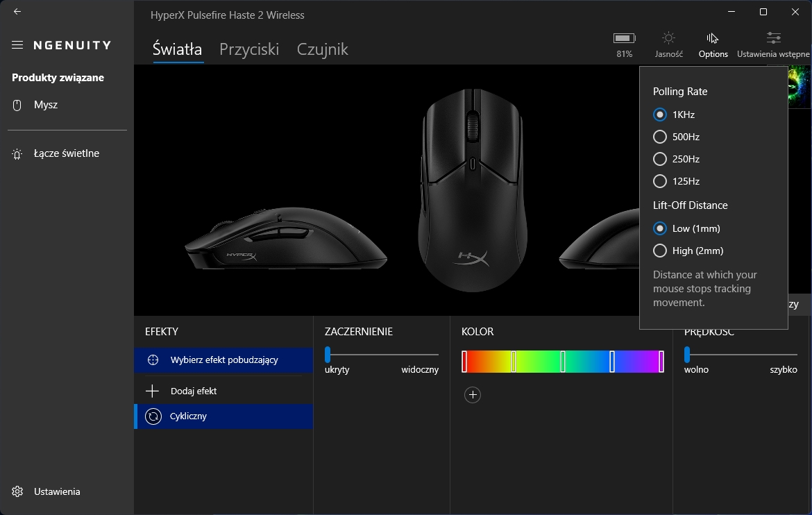Maximize the NGENUITY window
The height and width of the screenshot is (515, 812).
coord(763,11)
